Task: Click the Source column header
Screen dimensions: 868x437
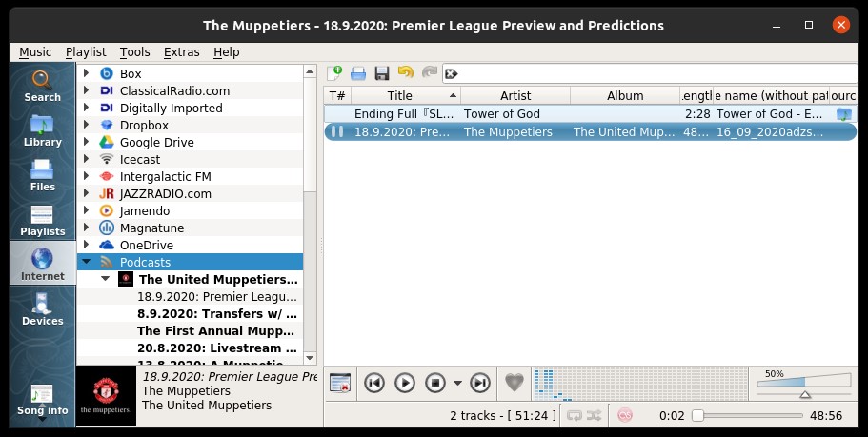Action: click(843, 96)
